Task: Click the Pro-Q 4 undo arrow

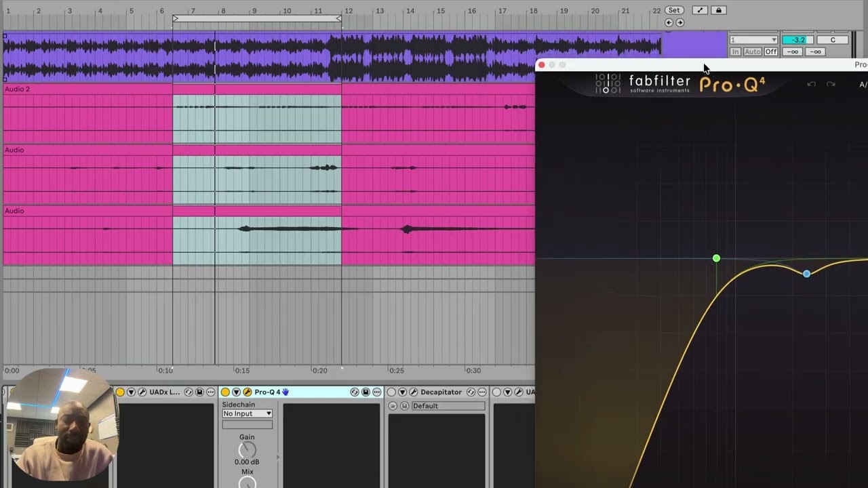Action: click(x=812, y=84)
